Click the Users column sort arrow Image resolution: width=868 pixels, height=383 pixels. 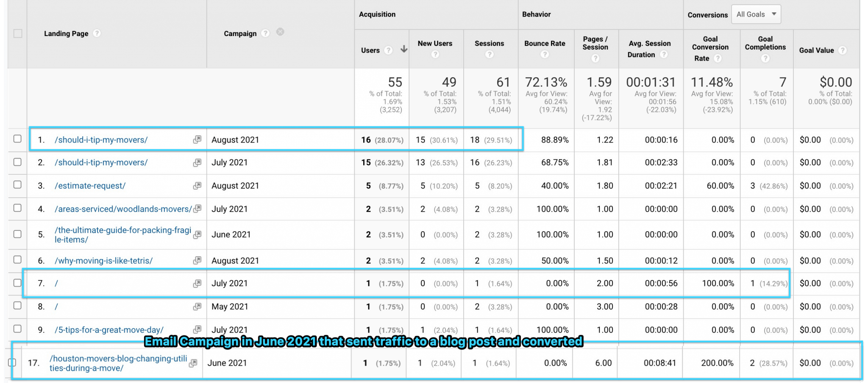[404, 50]
